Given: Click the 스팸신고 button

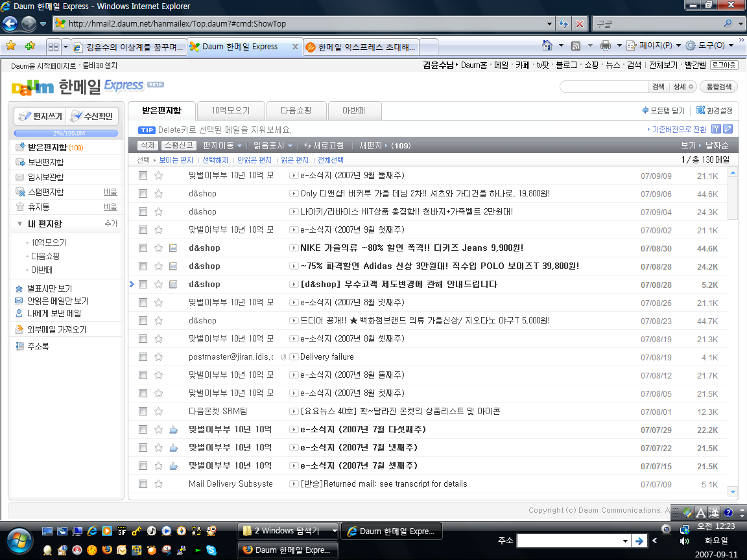Looking at the screenshot, I should pos(179,145).
